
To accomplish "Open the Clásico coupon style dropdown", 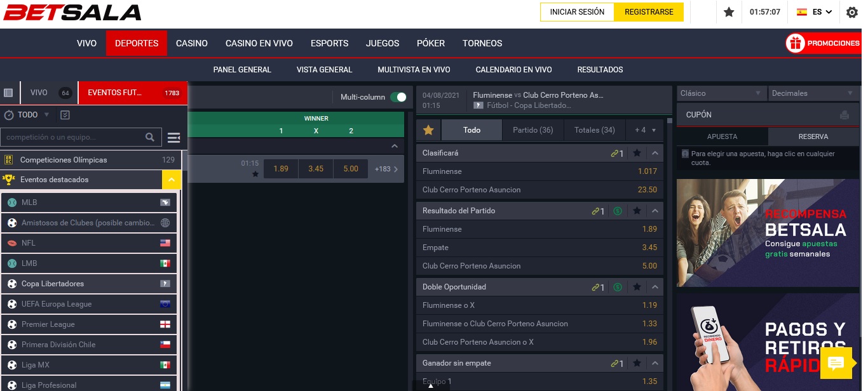I will coord(721,93).
